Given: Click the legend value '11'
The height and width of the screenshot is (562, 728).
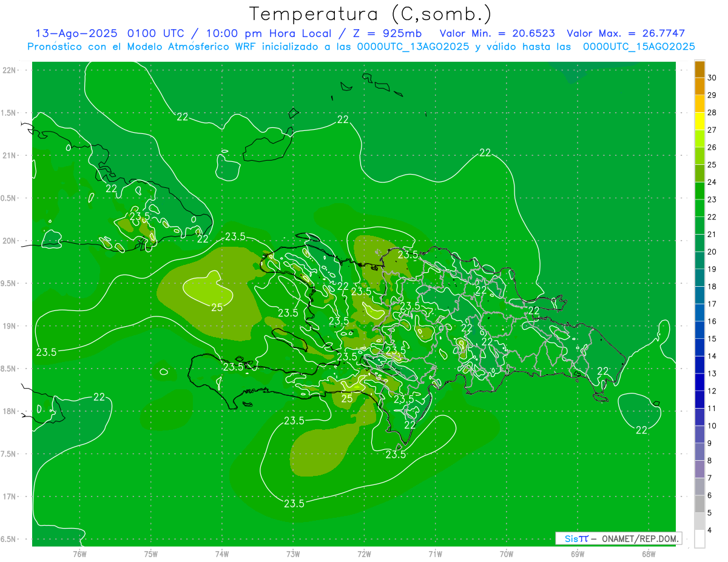Looking at the screenshot, I should 712,409.
